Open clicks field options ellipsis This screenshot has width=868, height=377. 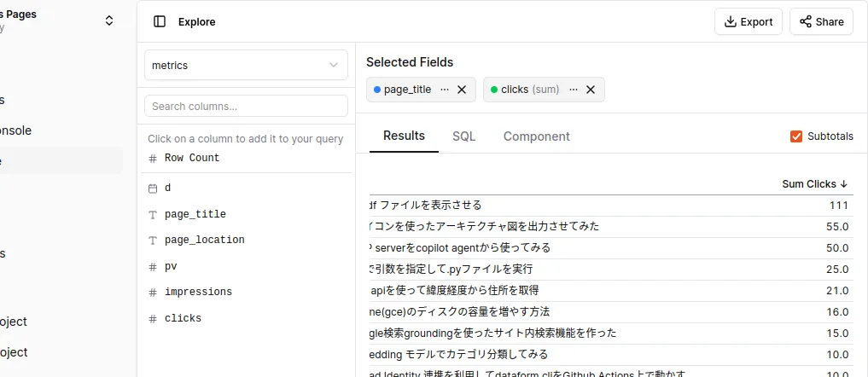(574, 89)
